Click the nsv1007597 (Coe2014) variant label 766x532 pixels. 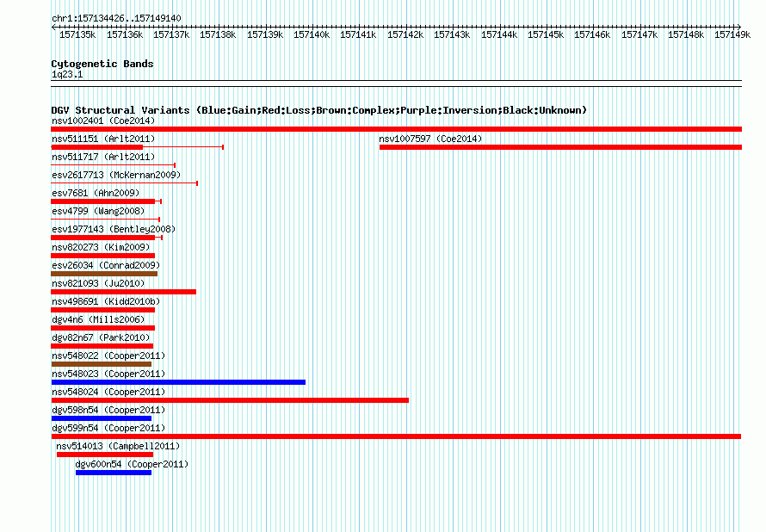tap(430, 139)
